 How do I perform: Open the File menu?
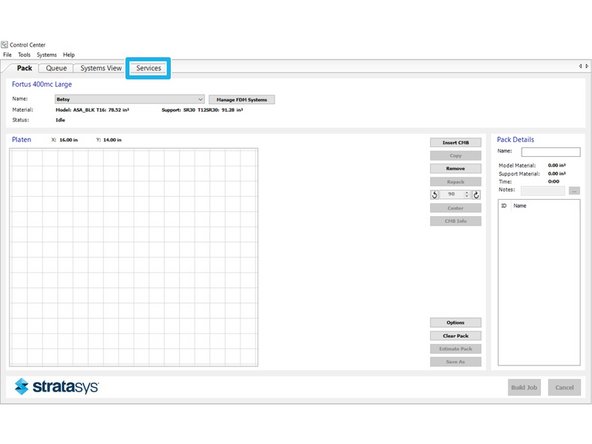(7, 55)
